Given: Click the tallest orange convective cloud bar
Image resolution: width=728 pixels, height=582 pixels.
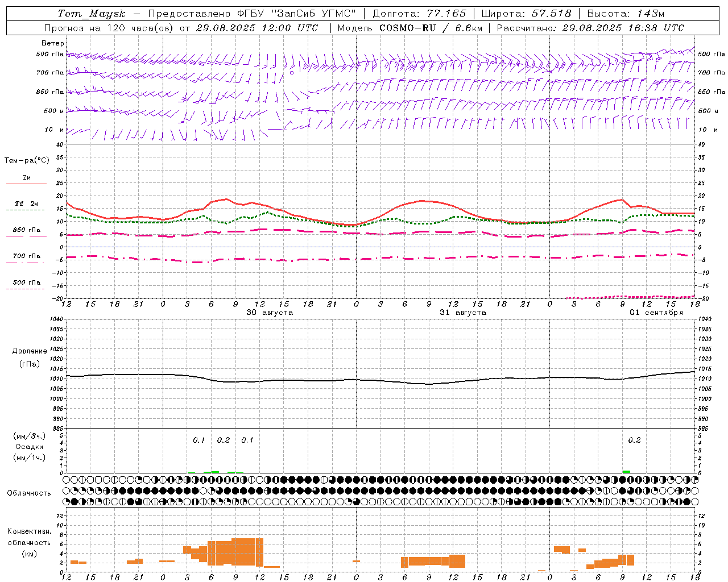Looking at the screenshot, I should tap(247, 551).
